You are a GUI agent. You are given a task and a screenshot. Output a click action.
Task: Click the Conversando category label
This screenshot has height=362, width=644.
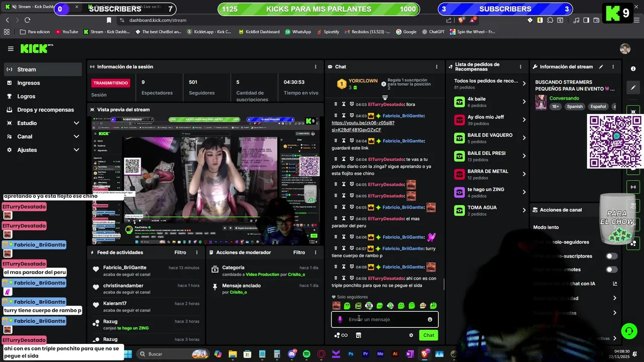tap(564, 99)
